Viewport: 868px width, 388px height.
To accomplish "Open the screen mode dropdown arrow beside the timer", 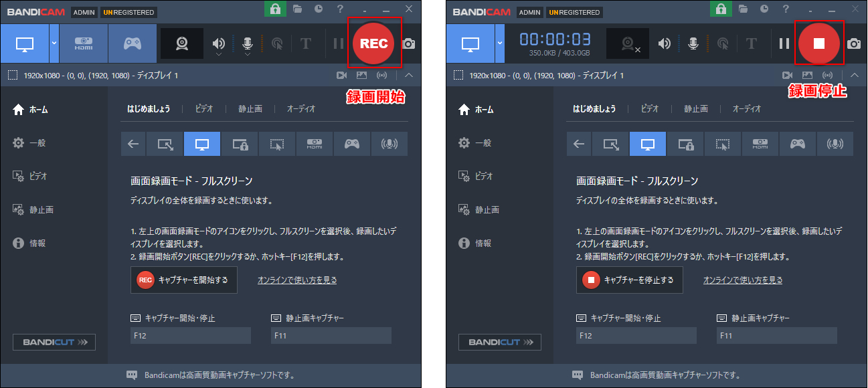I will [x=499, y=43].
